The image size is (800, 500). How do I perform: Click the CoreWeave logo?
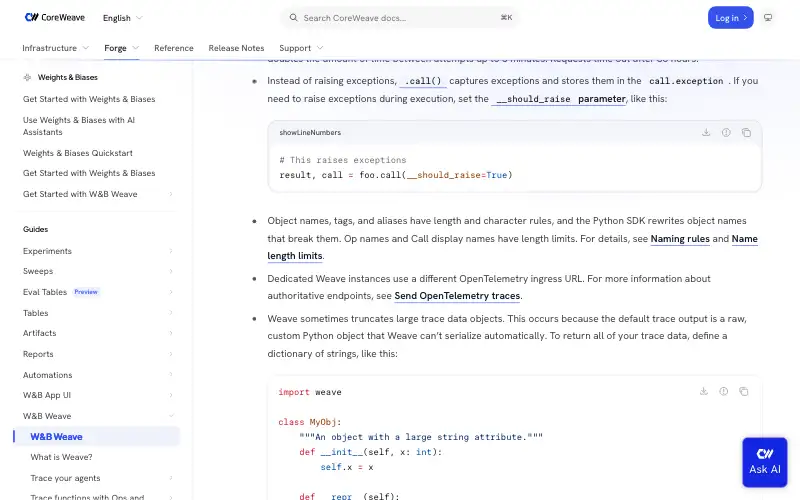[x=55, y=17]
